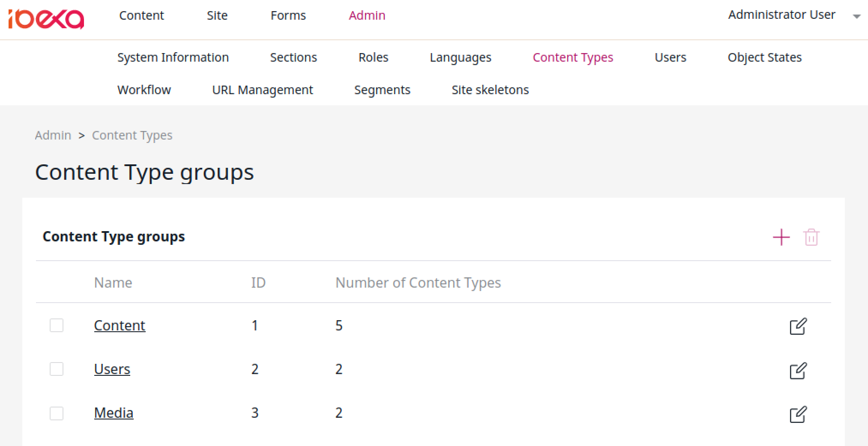Screen dimensions: 868x446
Task: Go to URL Management tab
Action: (x=263, y=90)
